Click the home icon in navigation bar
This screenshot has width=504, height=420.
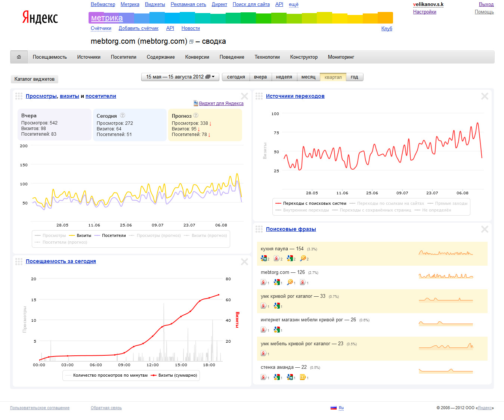tap(19, 57)
